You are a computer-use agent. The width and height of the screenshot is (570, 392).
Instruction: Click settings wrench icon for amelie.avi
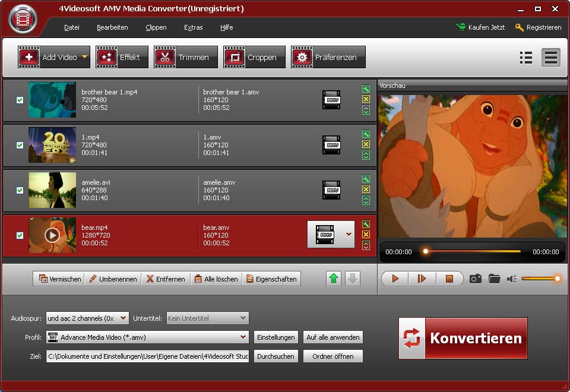click(366, 179)
